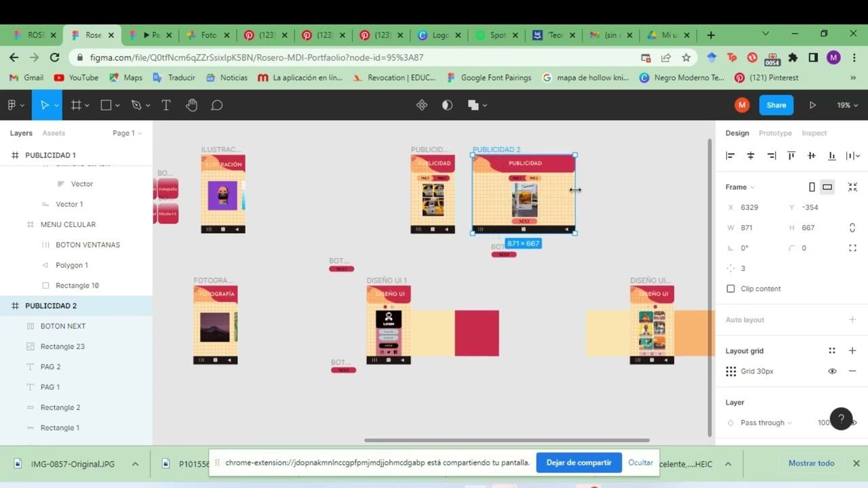Toggle constrain proportions lock icon

pos(852,228)
